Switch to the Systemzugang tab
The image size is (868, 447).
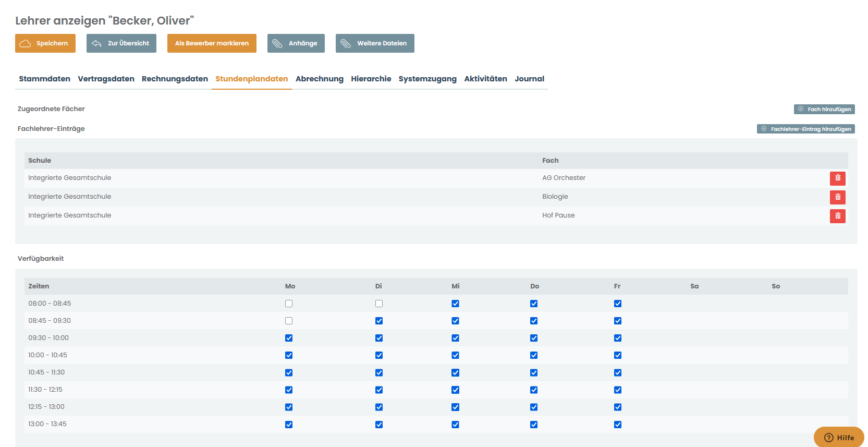pos(427,79)
